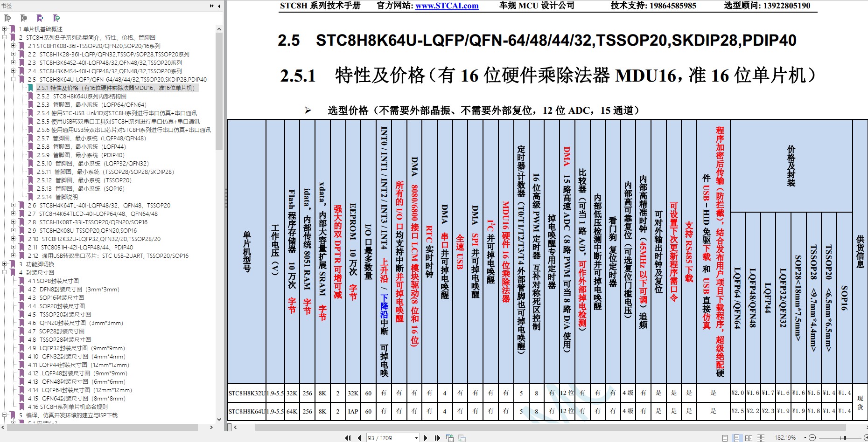Click the go-to bookmark arrow icon

[x=40, y=18]
